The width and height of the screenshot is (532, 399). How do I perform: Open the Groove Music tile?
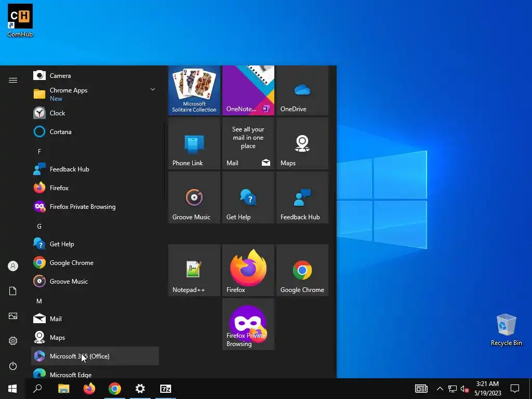[x=194, y=197]
